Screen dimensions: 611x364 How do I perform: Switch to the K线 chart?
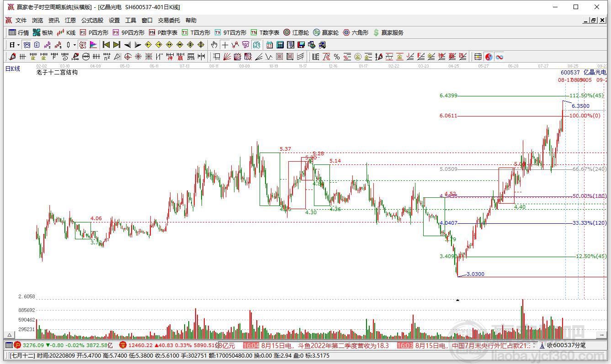click(66, 32)
